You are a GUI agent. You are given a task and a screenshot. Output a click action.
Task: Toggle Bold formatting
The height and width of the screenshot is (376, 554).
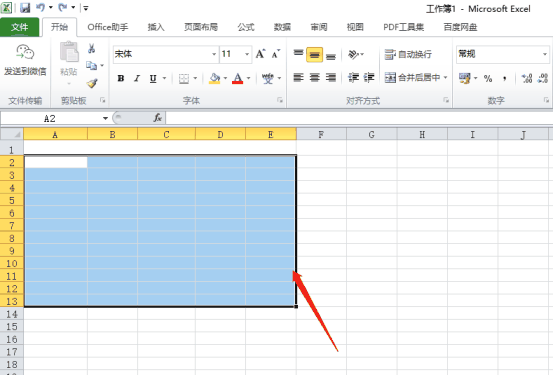121,78
